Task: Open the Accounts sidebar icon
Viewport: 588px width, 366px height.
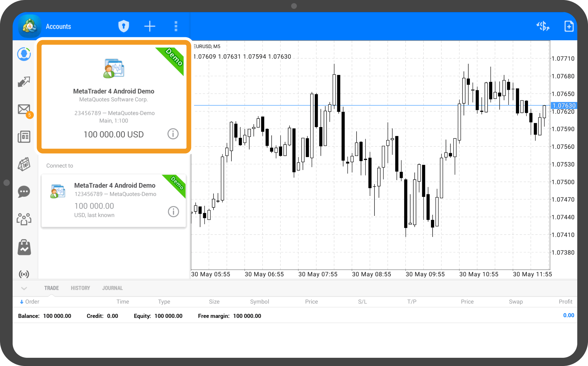Action: pyautogui.click(x=24, y=54)
